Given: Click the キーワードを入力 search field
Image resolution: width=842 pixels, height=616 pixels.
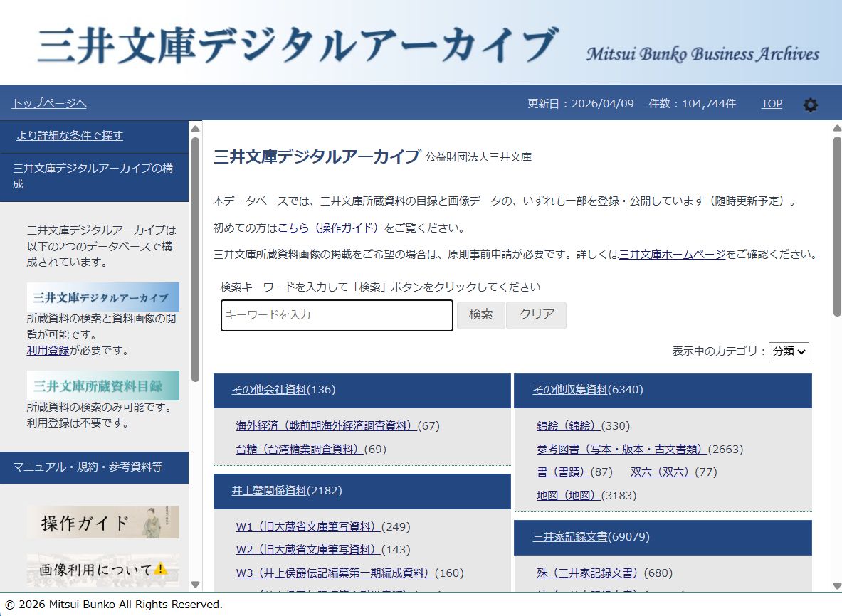Looking at the screenshot, I should click(337, 315).
